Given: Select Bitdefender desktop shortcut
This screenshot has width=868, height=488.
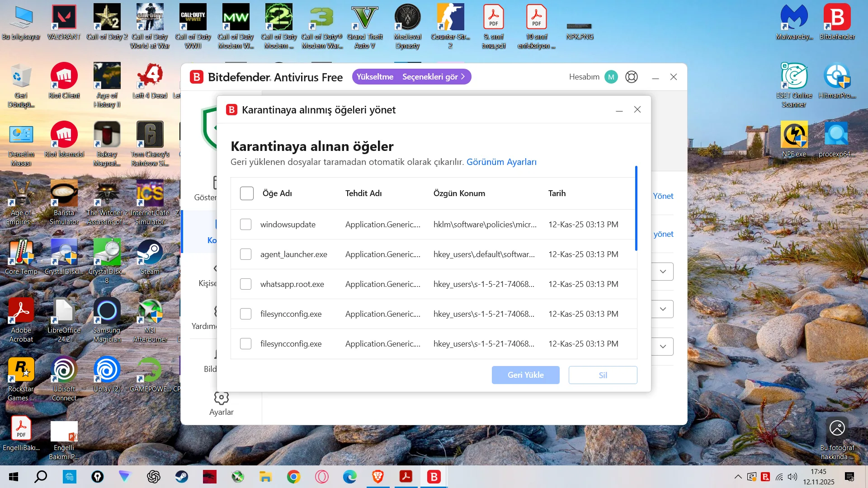Looking at the screenshot, I should coord(837,22).
